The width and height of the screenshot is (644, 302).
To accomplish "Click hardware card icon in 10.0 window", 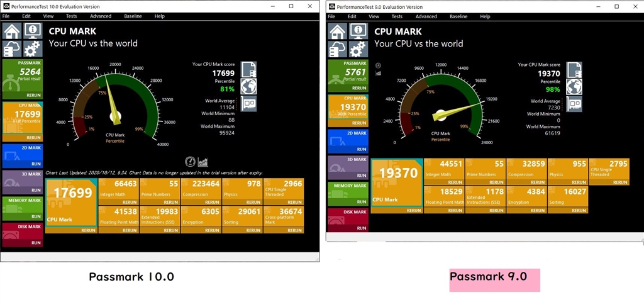I will tap(248, 104).
